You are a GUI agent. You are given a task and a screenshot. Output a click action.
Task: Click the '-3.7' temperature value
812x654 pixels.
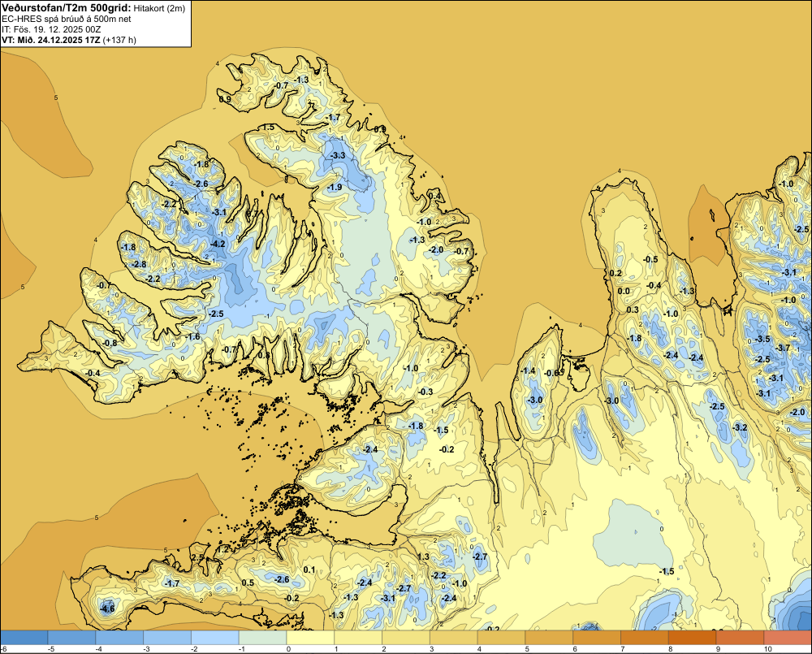point(783,348)
